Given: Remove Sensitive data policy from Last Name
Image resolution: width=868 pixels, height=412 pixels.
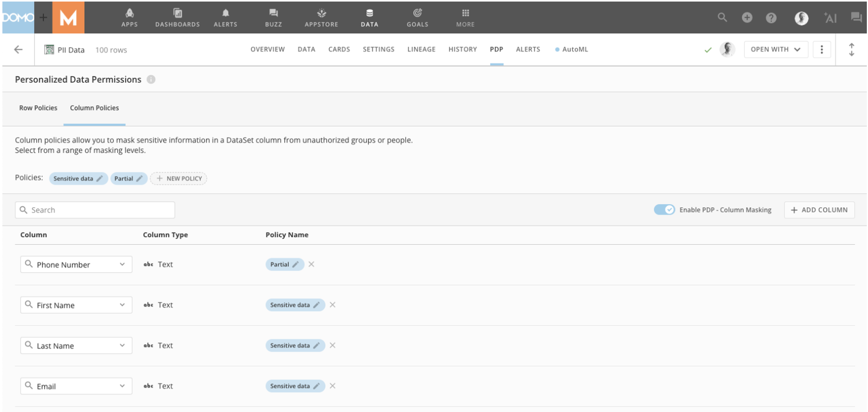Looking at the screenshot, I should 332,345.
